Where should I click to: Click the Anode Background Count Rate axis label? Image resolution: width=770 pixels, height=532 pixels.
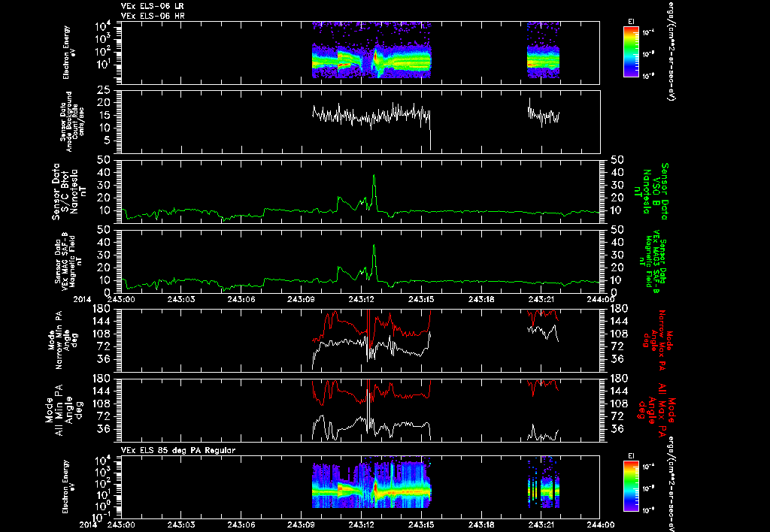[73, 122]
